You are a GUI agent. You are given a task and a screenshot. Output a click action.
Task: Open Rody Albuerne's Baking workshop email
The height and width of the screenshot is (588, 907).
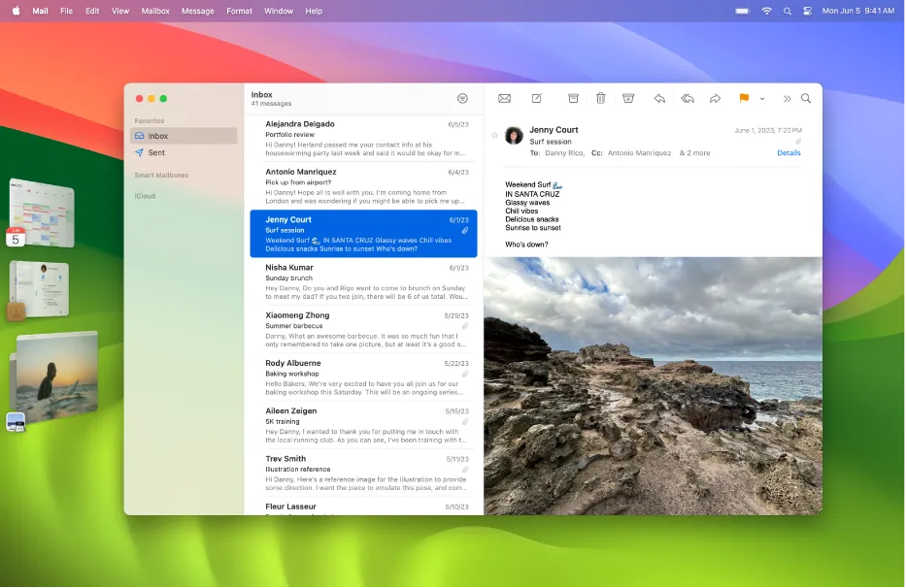point(364,378)
